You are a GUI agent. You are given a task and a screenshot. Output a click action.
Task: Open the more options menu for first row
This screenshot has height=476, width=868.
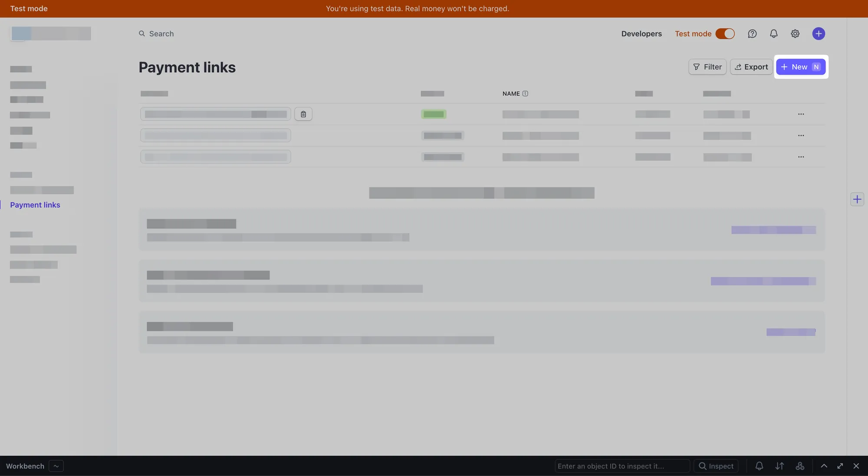[x=801, y=114]
